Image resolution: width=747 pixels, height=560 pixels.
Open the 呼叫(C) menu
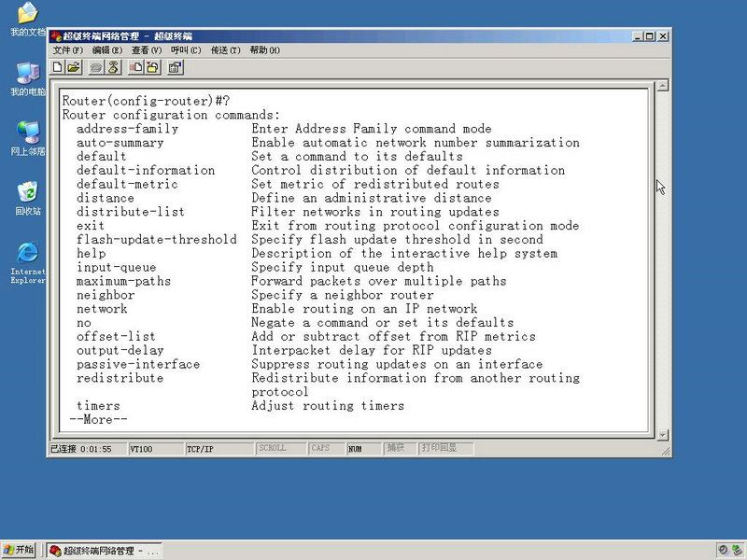click(186, 50)
